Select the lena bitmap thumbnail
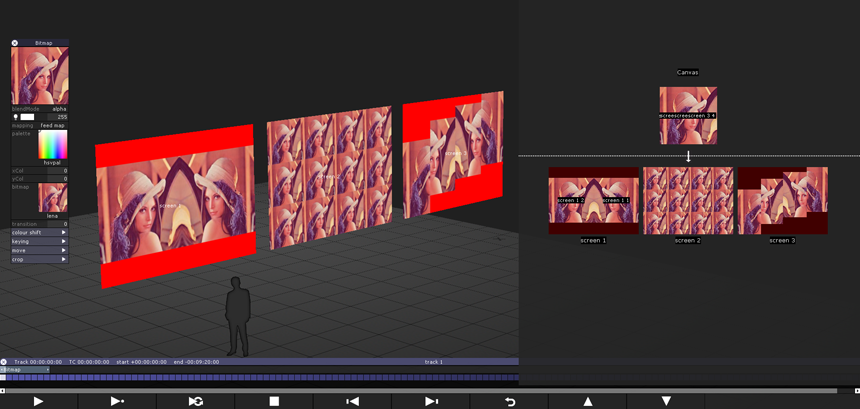The image size is (860, 409). [x=53, y=198]
